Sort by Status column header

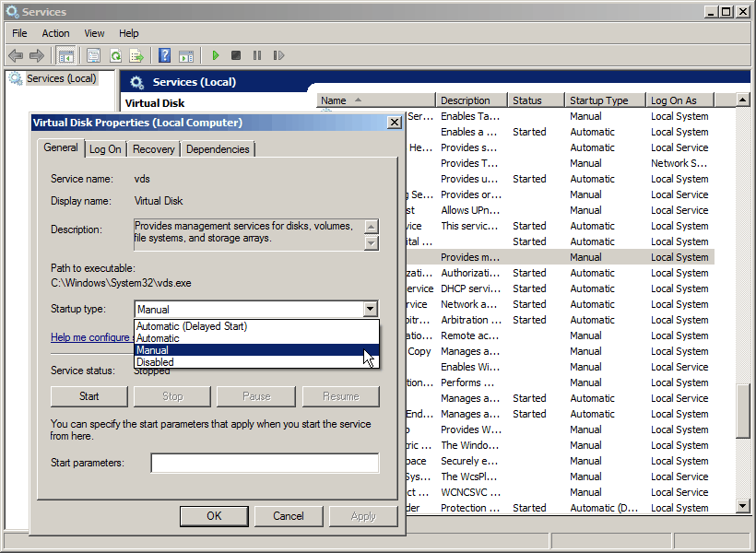537,100
